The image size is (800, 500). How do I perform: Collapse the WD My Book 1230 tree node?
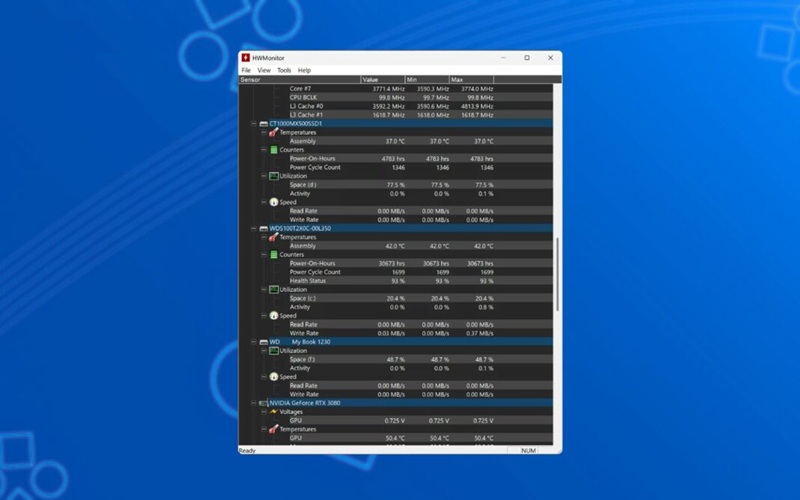[x=254, y=342]
